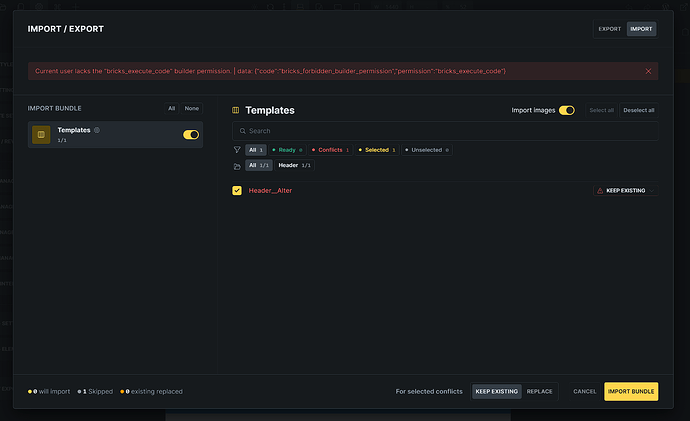
Task: Filter templates by Selected status
Action: click(x=377, y=150)
